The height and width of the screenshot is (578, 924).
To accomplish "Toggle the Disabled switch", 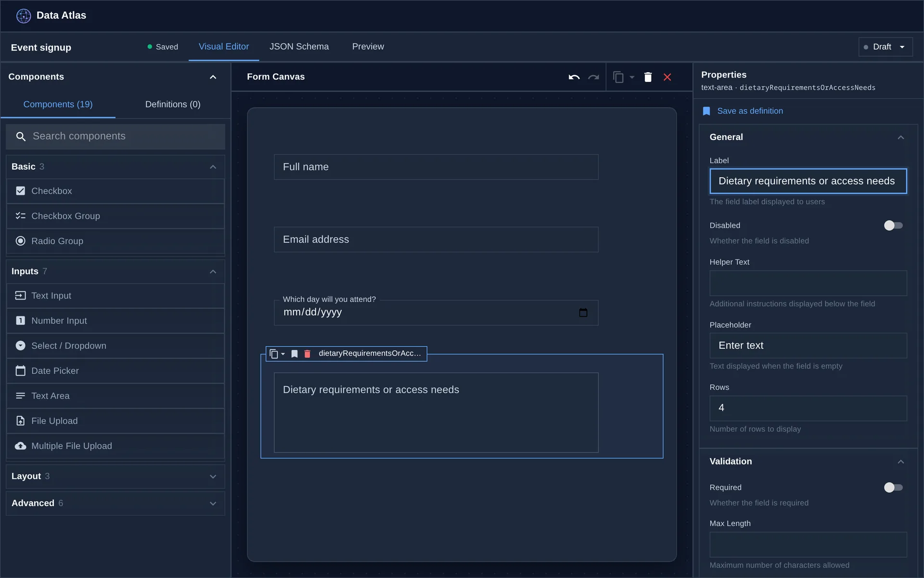I will [x=893, y=225].
